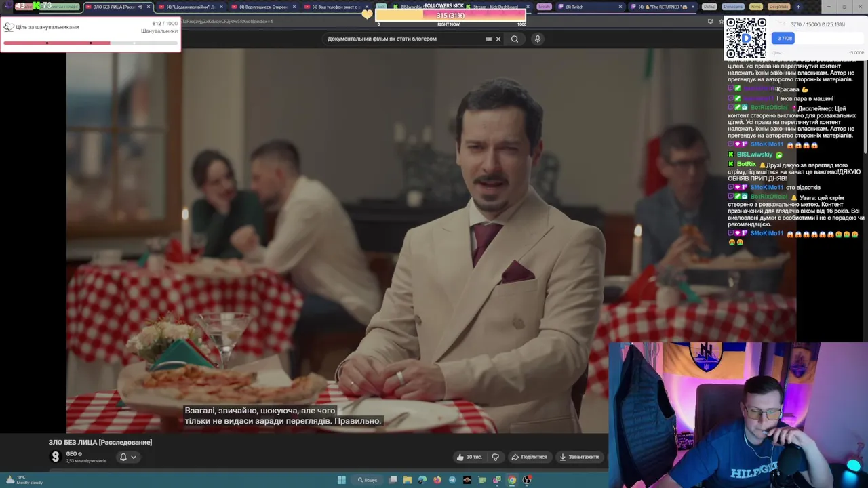Open Google Chrome from the taskbar
The width and height of the screenshot is (868, 488).
pyautogui.click(x=512, y=480)
